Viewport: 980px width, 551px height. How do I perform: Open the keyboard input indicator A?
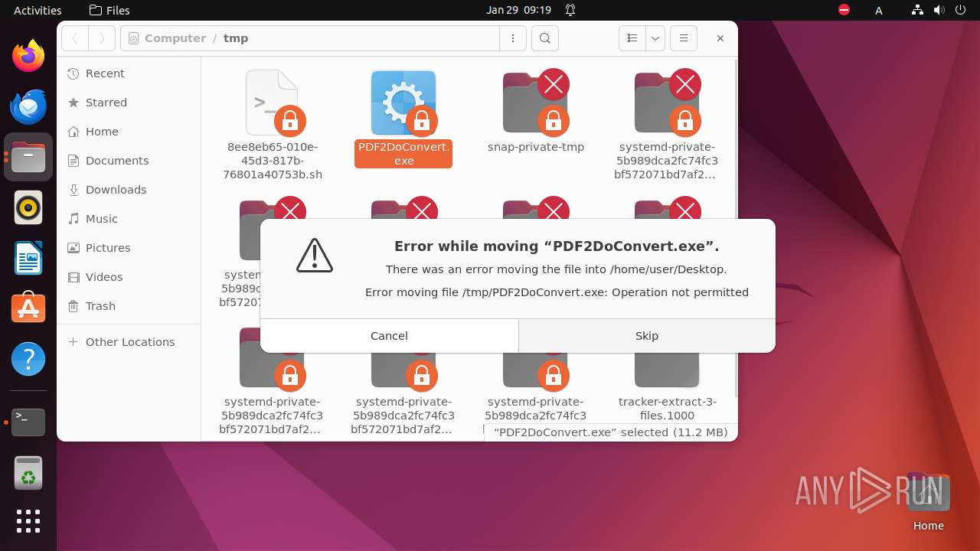pos(879,10)
